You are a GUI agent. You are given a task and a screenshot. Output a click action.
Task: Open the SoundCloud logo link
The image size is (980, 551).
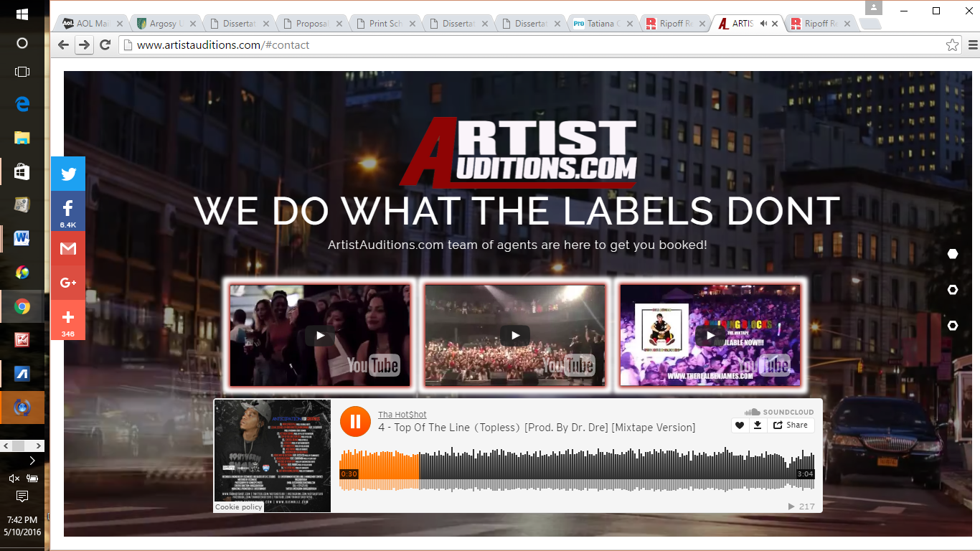pyautogui.click(x=779, y=412)
